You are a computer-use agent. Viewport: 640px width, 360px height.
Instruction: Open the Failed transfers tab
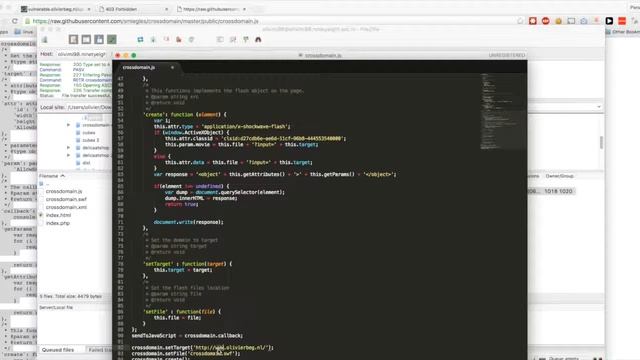click(100, 350)
